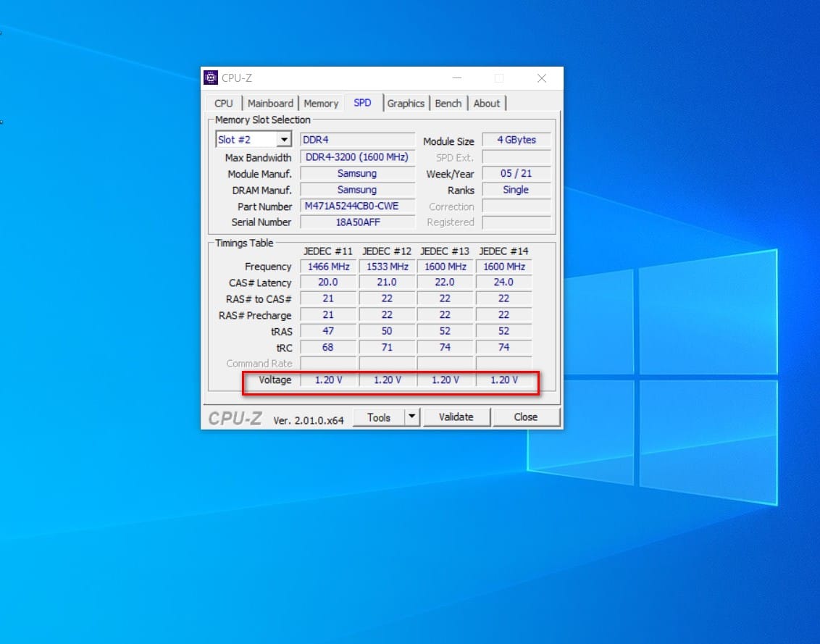This screenshot has width=820, height=644.
Task: Click the DDR4 memory type field
Action: (358, 140)
